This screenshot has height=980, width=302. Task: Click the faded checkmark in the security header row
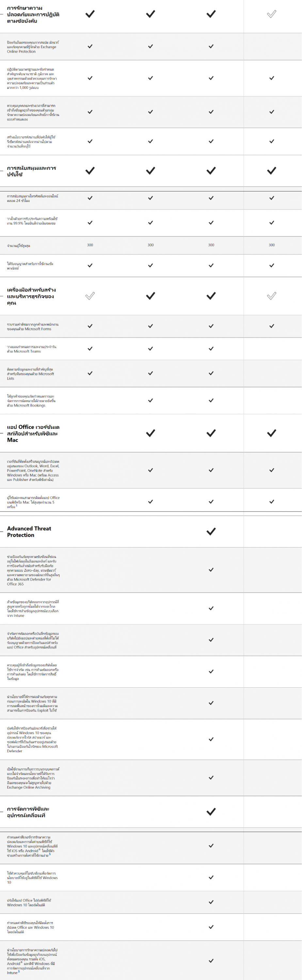click(x=272, y=14)
